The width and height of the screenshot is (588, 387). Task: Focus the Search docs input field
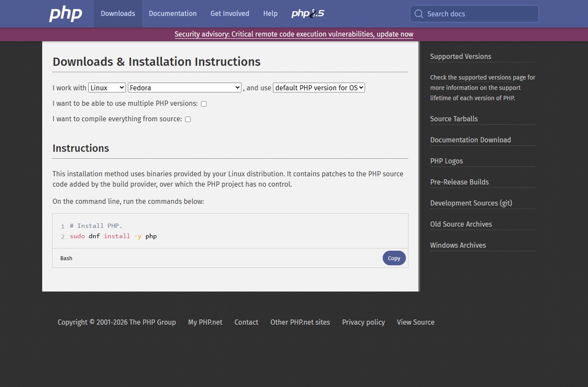click(x=474, y=14)
